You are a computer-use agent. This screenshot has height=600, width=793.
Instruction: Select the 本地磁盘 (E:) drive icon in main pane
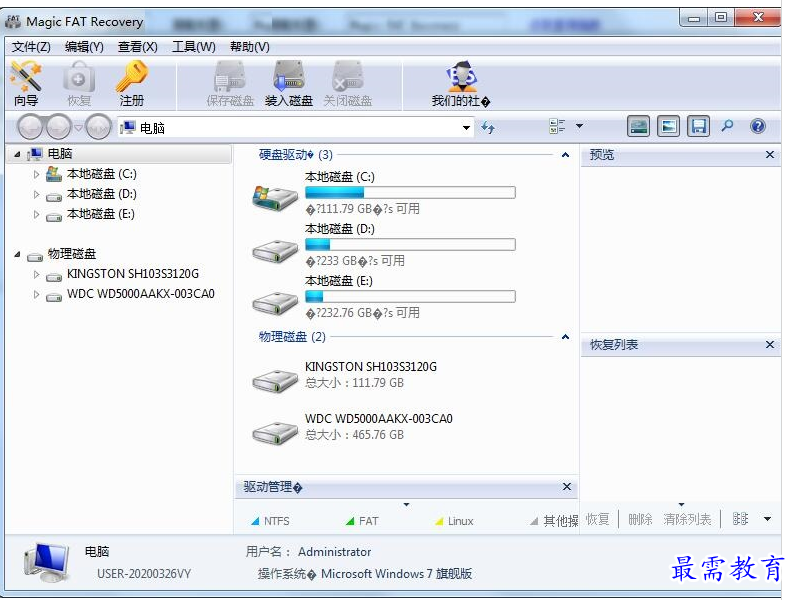point(275,303)
